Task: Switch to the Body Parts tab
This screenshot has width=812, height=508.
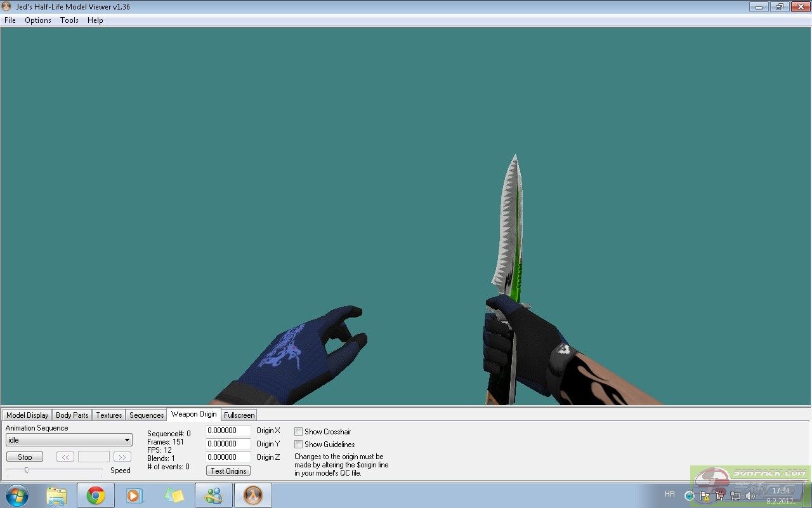Action: click(72, 415)
